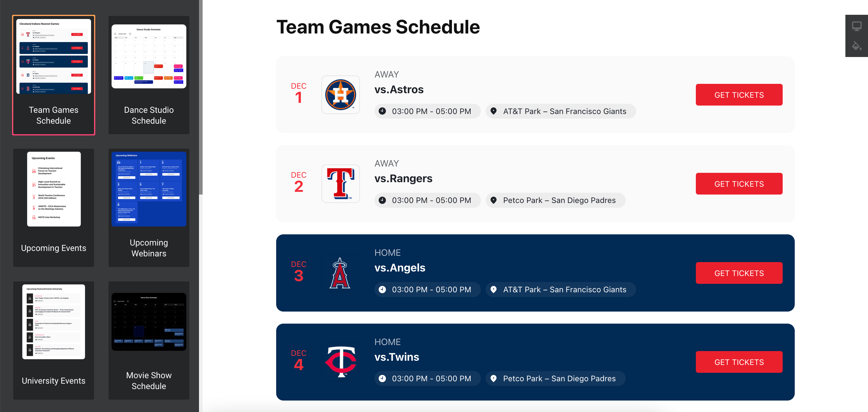Click the clock icon on the Twins game
The height and width of the screenshot is (412, 868).
click(x=382, y=378)
